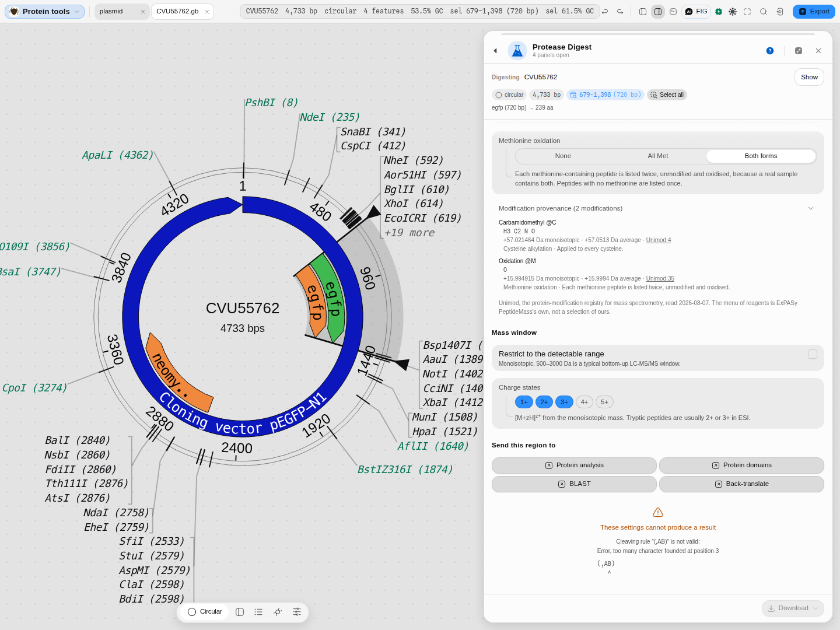
Task: Open search with the magnifier icon
Action: (764, 12)
